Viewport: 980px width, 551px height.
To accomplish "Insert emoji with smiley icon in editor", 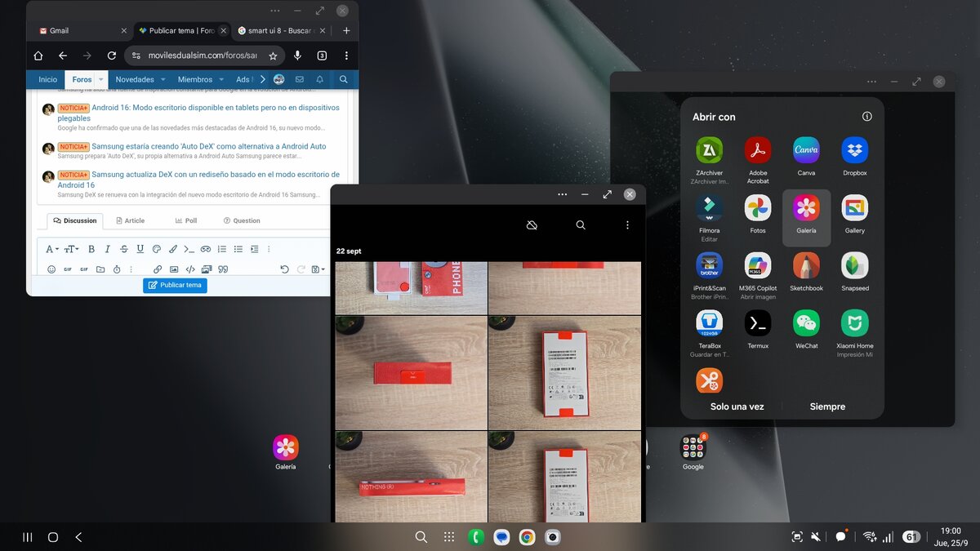I will [x=51, y=269].
